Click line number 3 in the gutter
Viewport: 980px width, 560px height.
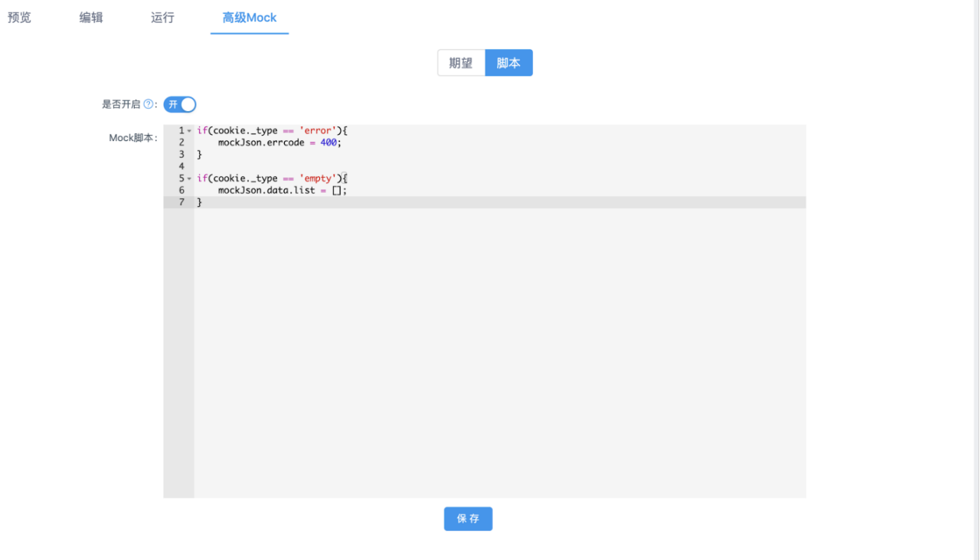pos(181,155)
